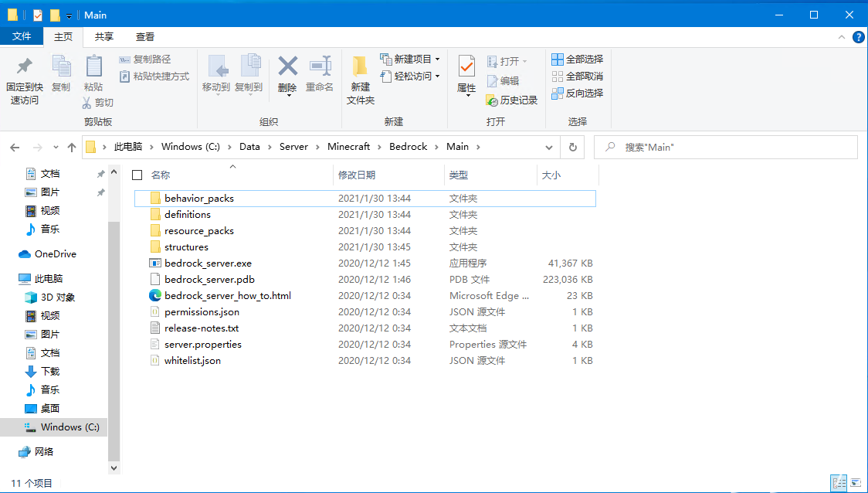
Task: Select the behavior_packs folder
Action: [364, 199]
